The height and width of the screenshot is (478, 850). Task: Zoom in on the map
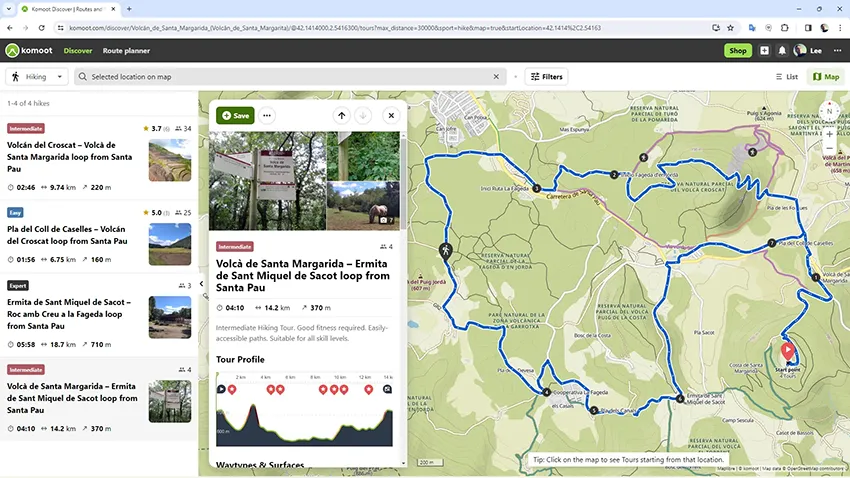829,132
